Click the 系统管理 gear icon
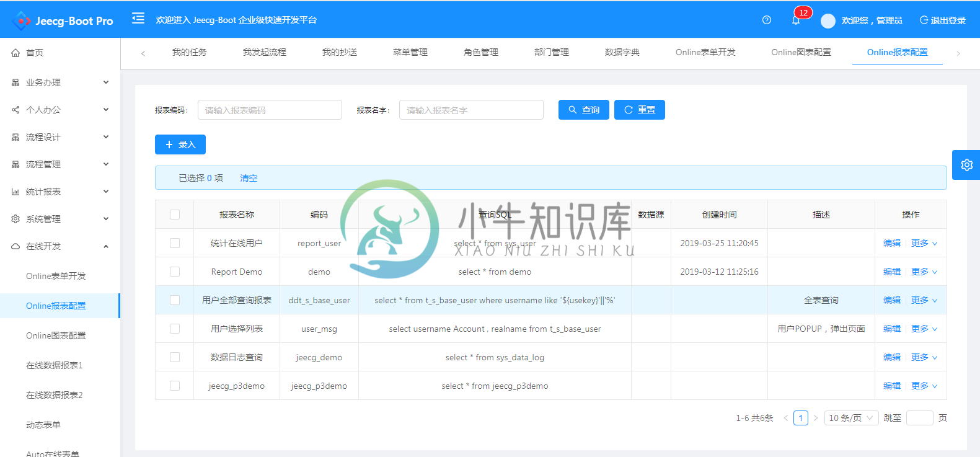The width and height of the screenshot is (980, 457). (x=15, y=219)
